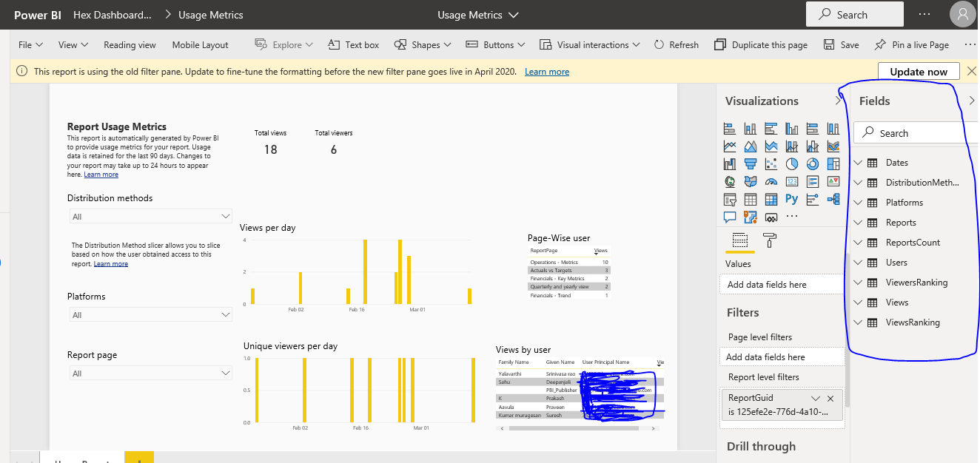Open Learn more link in Distribution Method text
The width and height of the screenshot is (980, 463).
coord(111,264)
